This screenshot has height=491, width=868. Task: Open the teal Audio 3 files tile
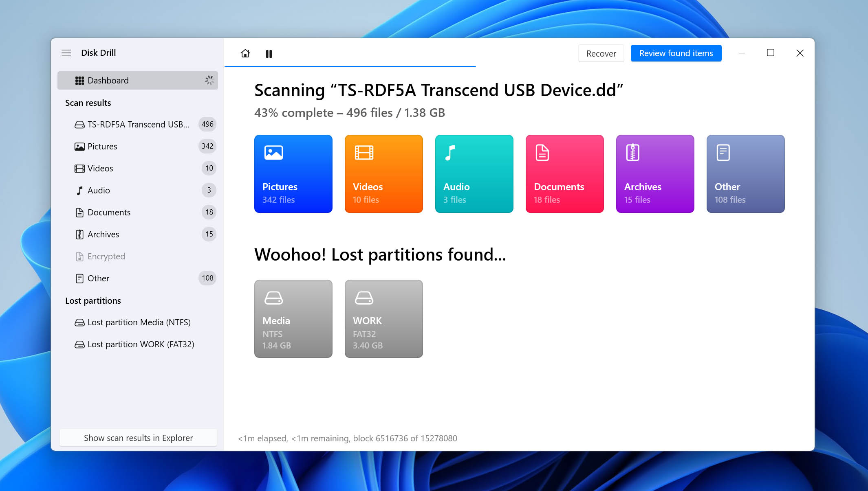click(x=474, y=174)
